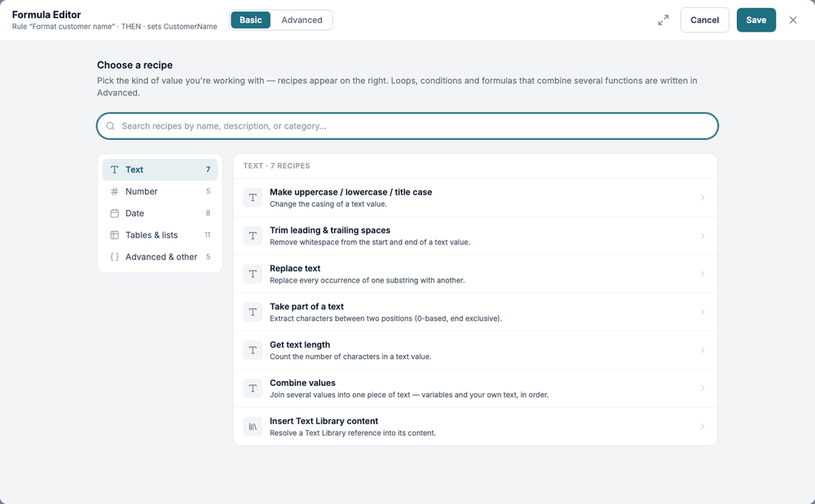Click the expand to fullscreen icon

click(x=663, y=20)
